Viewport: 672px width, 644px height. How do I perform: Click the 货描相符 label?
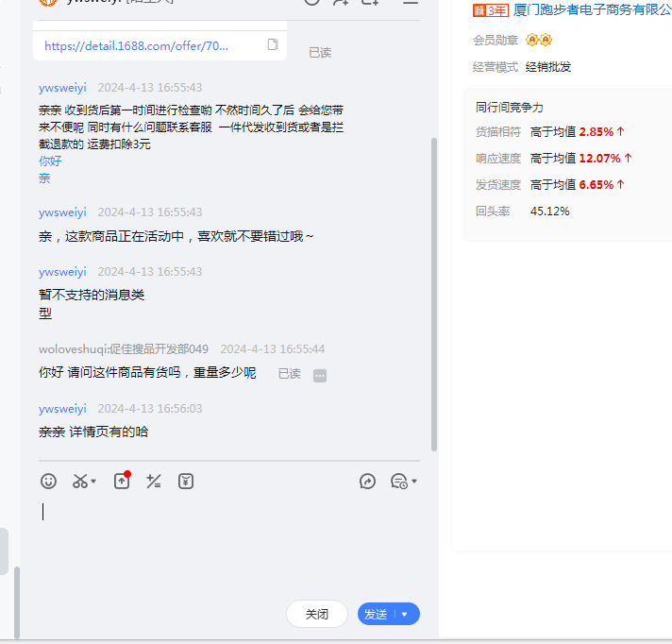[498, 132]
